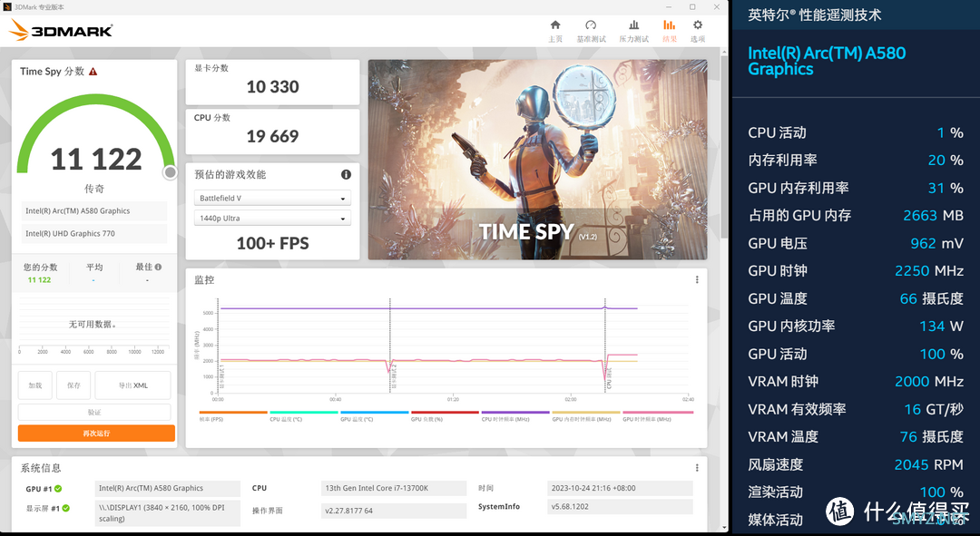Viewport: 980px width, 536px height.
Task: Click the 导出 XML button
Action: [132, 385]
